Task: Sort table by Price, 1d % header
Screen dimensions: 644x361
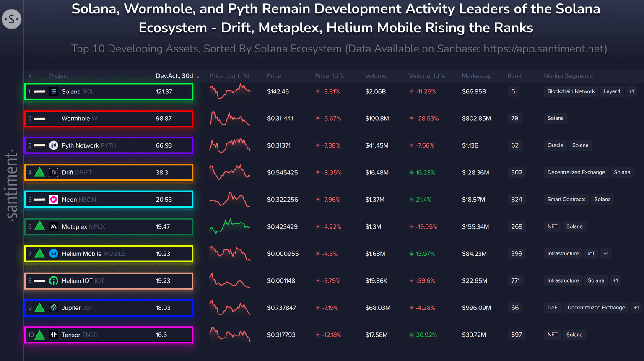Action: tap(330, 76)
